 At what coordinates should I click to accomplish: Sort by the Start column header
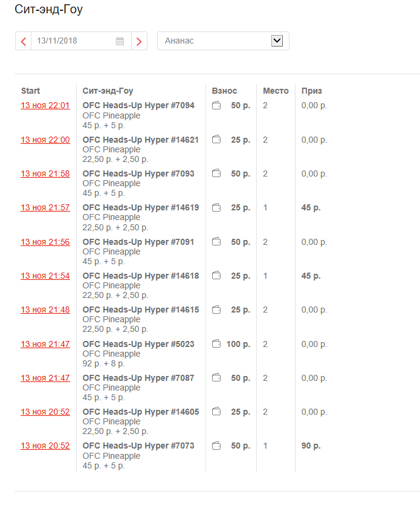point(31,91)
